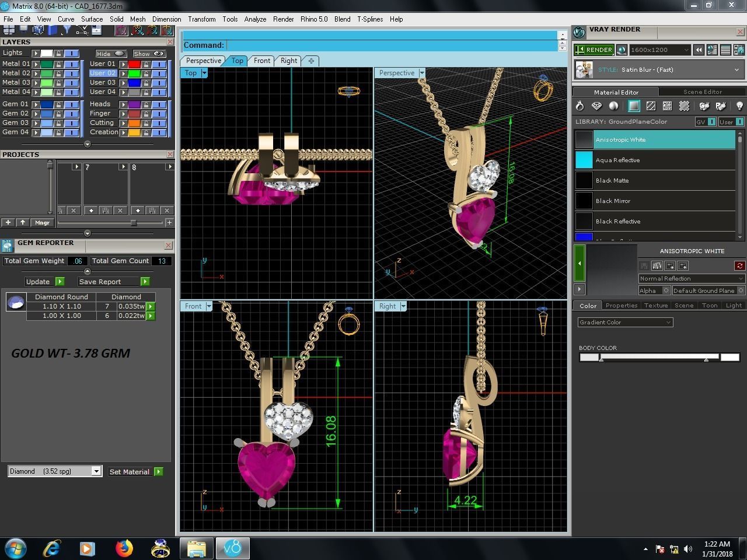Viewport: 747px width, 560px height.
Task: Expand the Finger layer arrow
Action: tap(124, 114)
